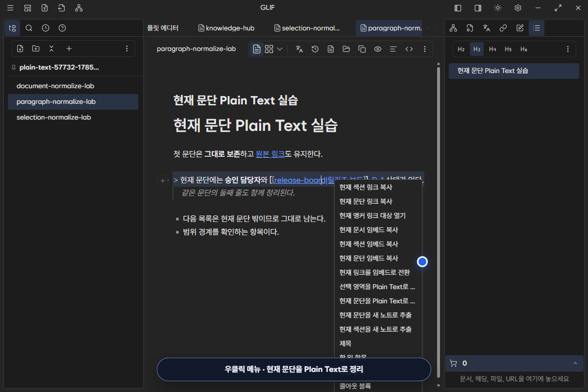
Task: Toggle source code view icon
Action: [x=409, y=49]
